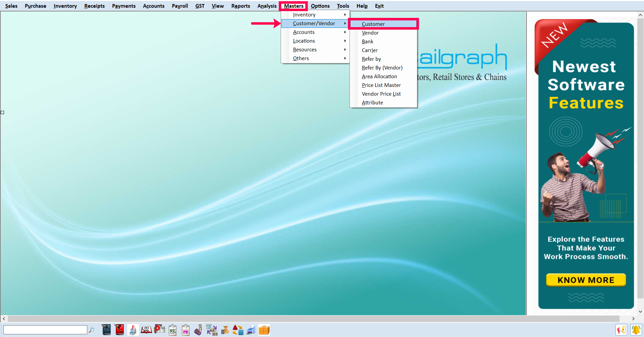Screen dimensions: 644x337
Task: Open Price List Master entry
Action: click(x=383, y=85)
